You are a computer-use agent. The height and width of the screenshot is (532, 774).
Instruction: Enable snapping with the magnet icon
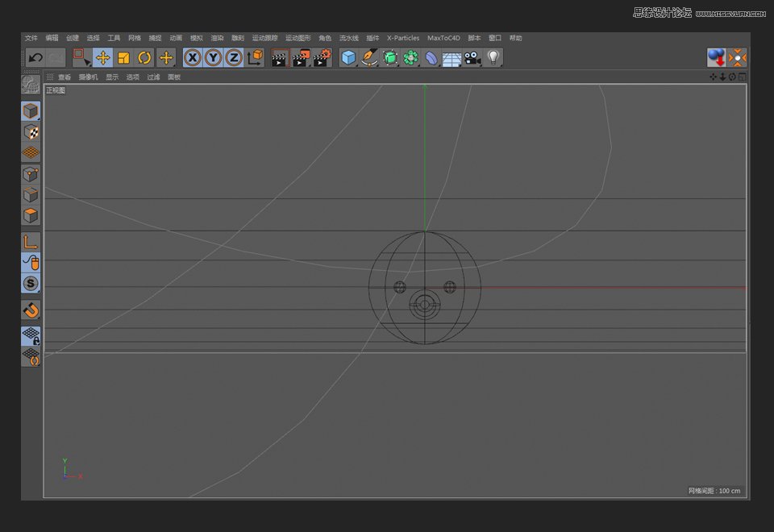[x=31, y=310]
